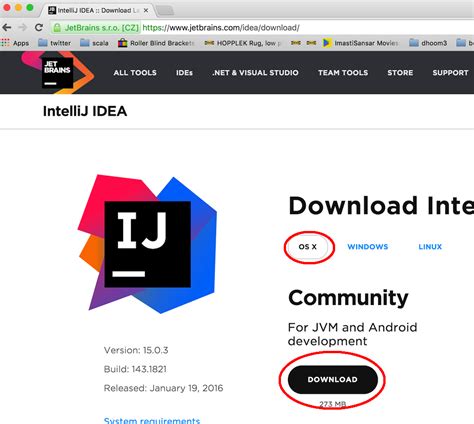
Task: Click the macOS yellow minimize window button
Action: 18,7
